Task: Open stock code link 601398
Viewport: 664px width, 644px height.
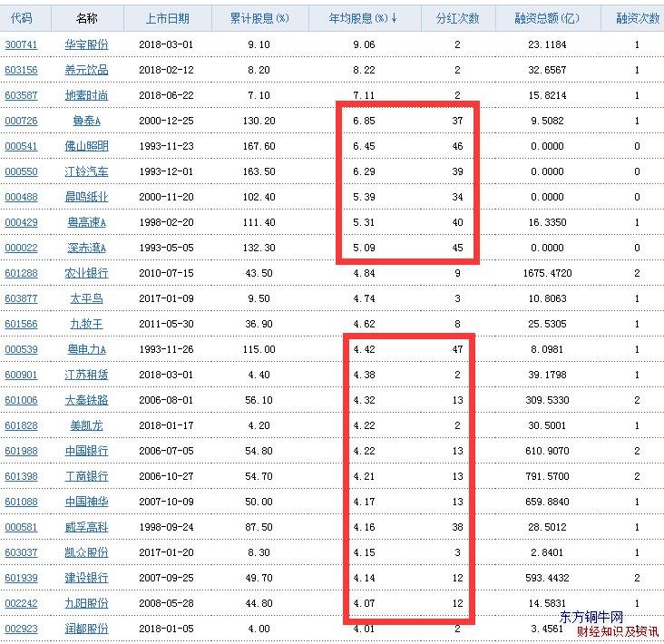Action: 21,476
